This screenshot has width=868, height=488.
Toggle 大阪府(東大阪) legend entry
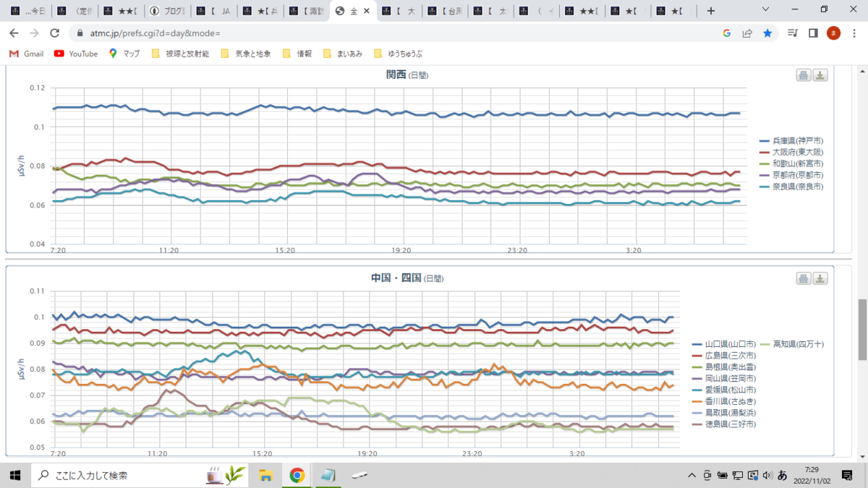click(791, 152)
